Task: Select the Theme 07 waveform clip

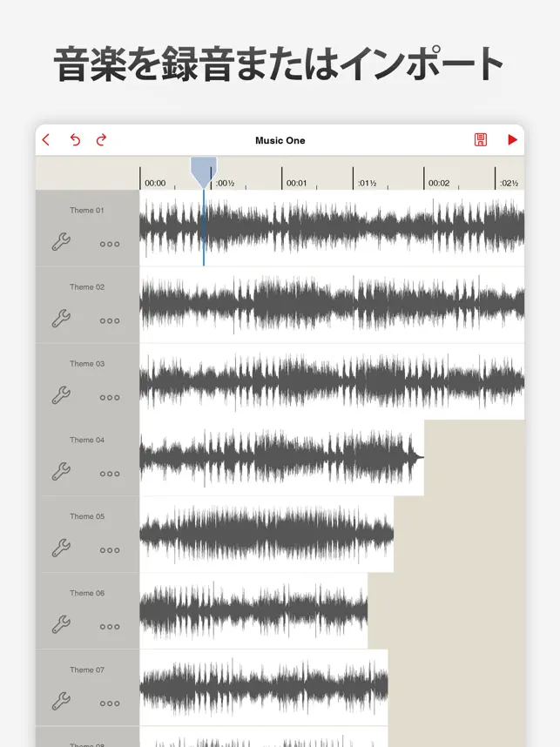Action: point(264,687)
